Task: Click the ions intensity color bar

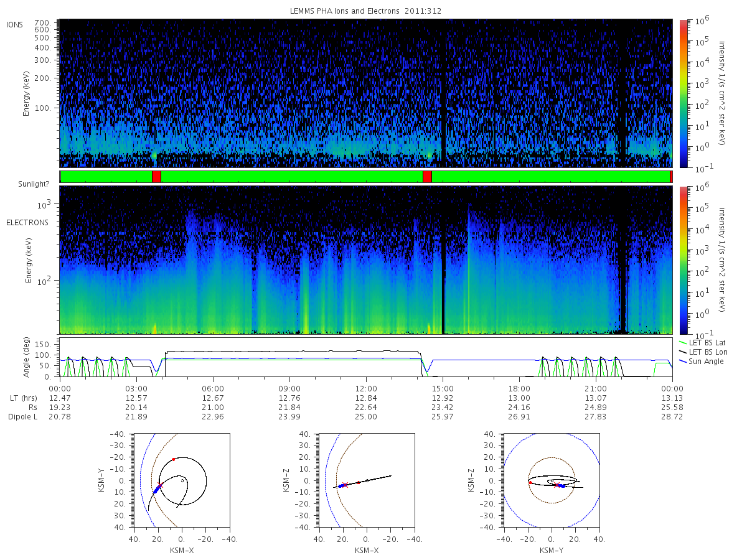Action: tap(683, 93)
